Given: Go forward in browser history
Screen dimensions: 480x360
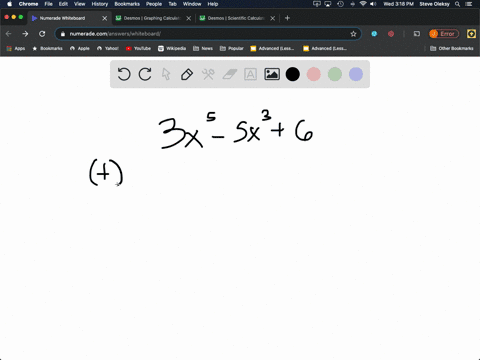Looking at the screenshot, I should (x=25, y=34).
